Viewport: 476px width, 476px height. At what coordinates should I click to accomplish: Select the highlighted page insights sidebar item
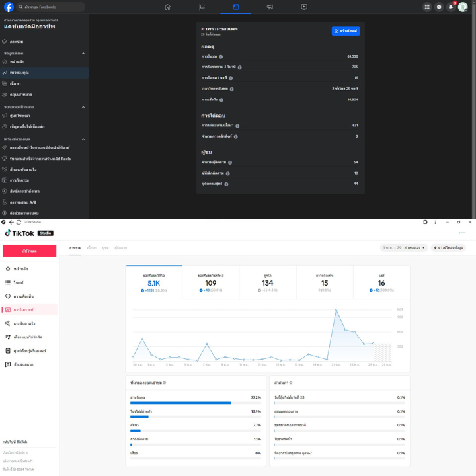pos(45,73)
